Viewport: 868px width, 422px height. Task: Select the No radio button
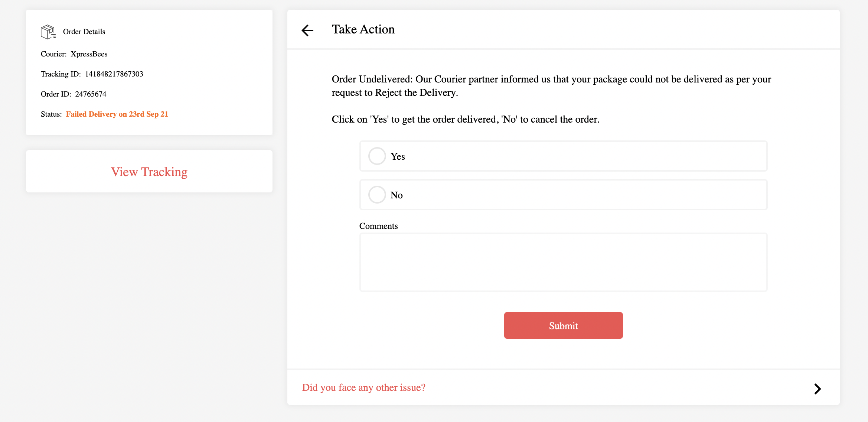tap(377, 195)
